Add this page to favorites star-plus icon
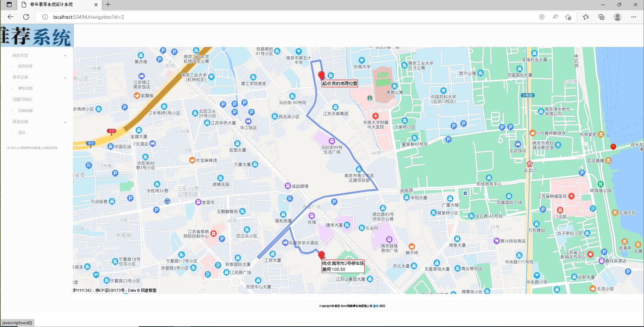644x327 pixels. tap(568, 17)
